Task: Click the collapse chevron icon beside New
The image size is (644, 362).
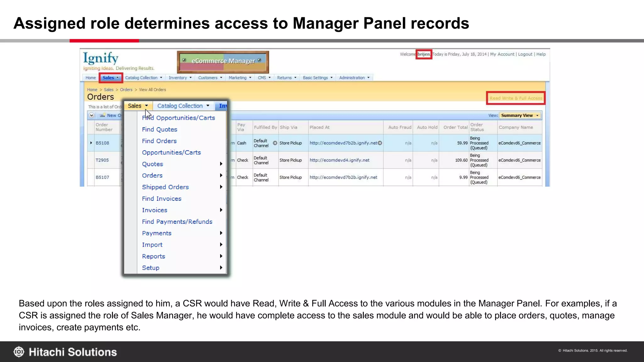Action: tap(91, 115)
